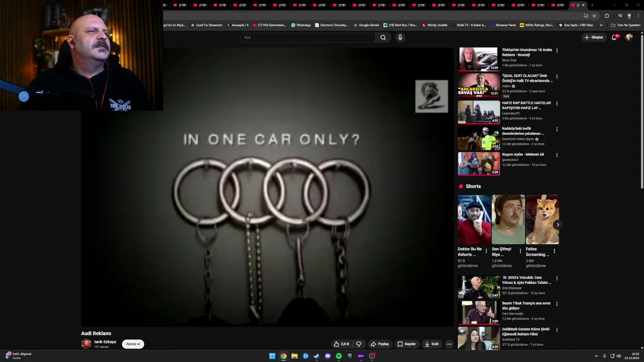
Task: Open Spotify from the taskbar
Action: pyautogui.click(x=339, y=356)
